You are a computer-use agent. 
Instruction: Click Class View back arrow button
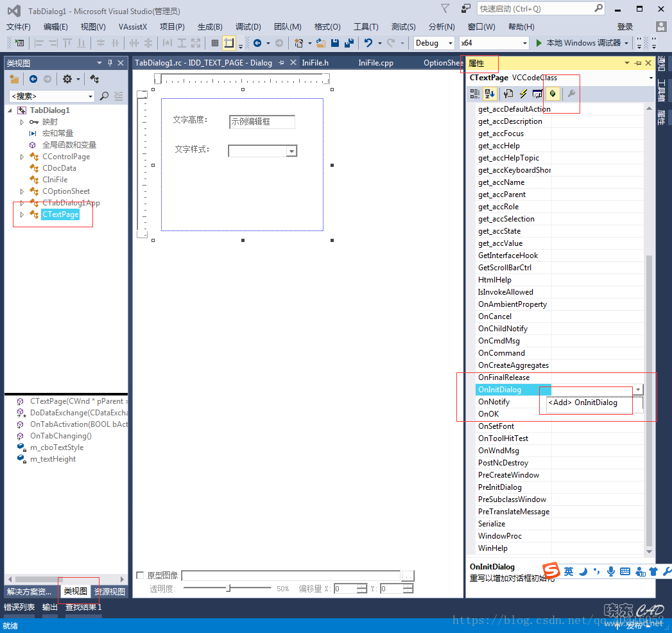coord(33,79)
